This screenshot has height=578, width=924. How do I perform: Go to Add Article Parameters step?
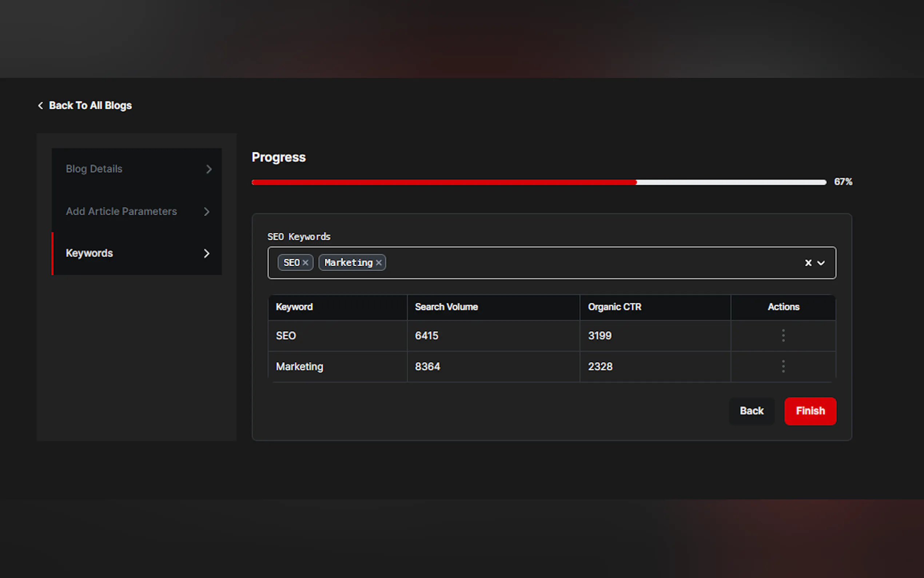pyautogui.click(x=121, y=211)
